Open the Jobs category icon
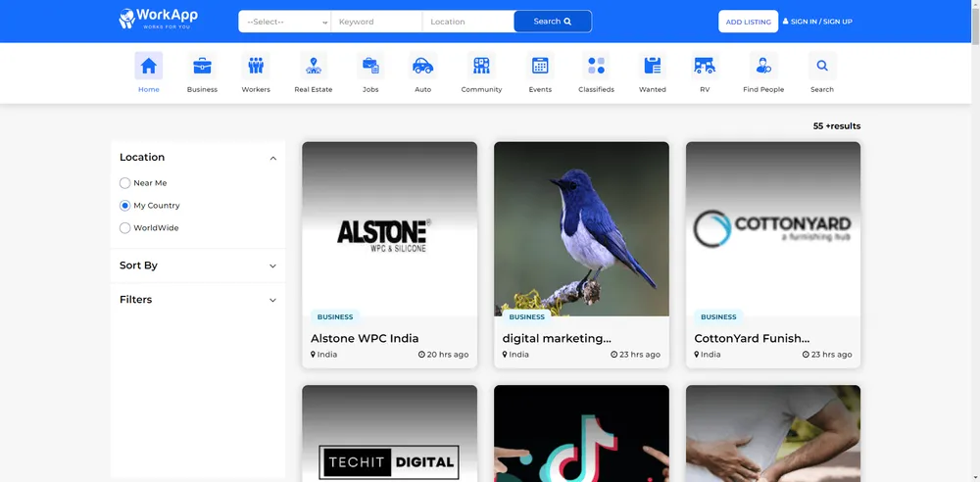This screenshot has height=482, width=980. [x=370, y=66]
